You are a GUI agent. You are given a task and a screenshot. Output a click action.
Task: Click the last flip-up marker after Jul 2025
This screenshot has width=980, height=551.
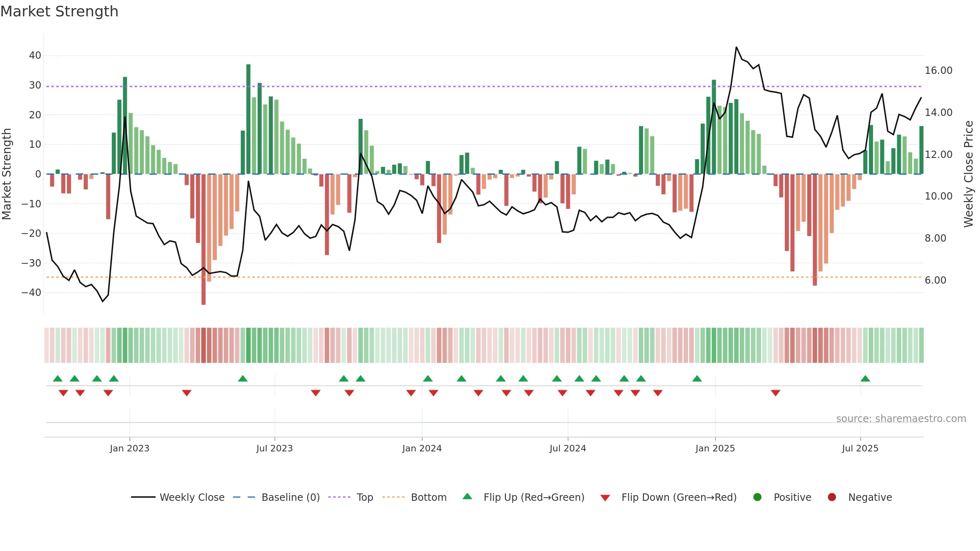(865, 378)
